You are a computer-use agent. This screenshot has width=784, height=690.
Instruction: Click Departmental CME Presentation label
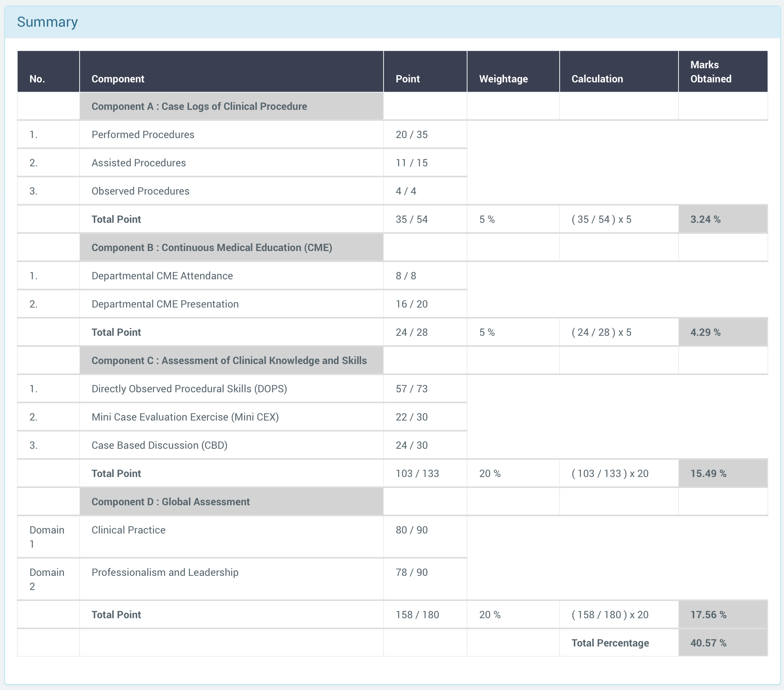coord(165,304)
